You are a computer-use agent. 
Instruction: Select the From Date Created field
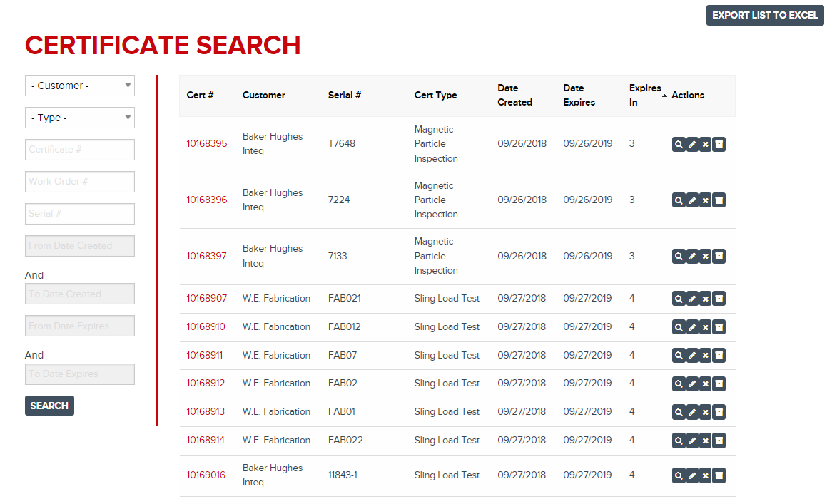pos(80,246)
